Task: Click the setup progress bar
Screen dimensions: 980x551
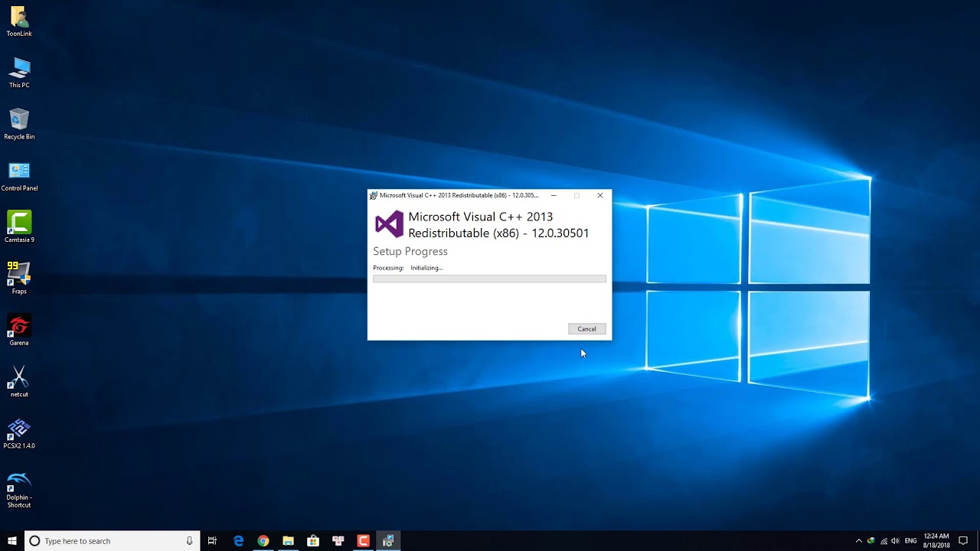Action: tap(489, 279)
